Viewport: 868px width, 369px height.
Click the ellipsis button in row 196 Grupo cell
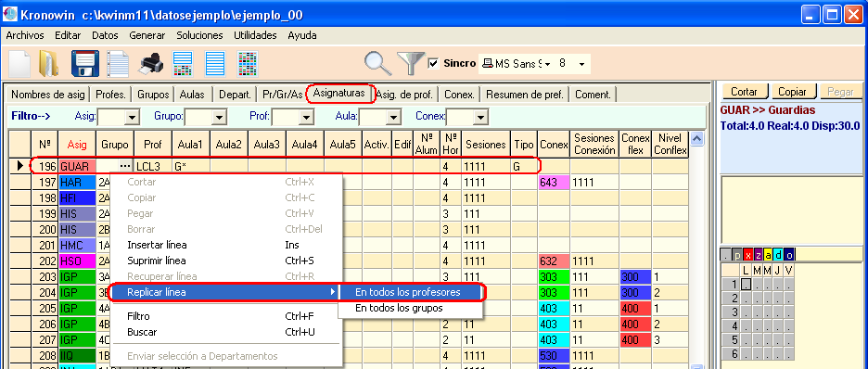pyautogui.click(x=125, y=166)
